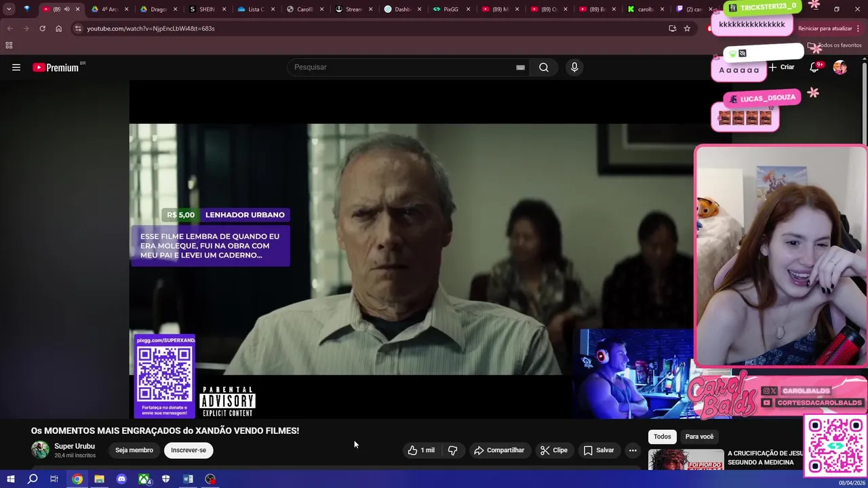Bookmark page with star icon

point(687,28)
